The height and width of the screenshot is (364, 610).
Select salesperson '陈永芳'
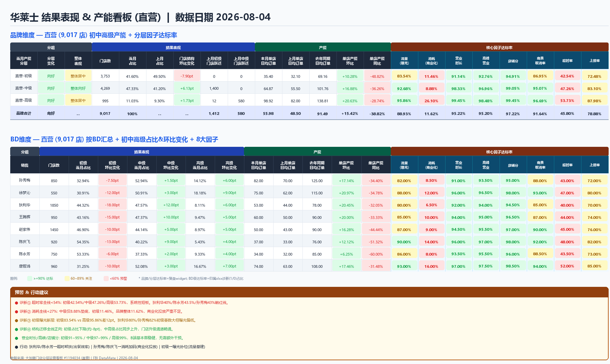click(25, 254)
